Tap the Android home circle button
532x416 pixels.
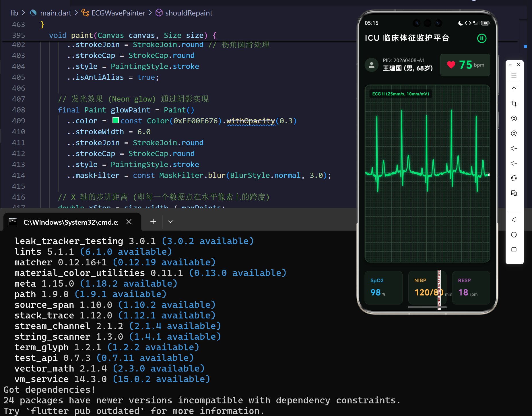coord(514,235)
